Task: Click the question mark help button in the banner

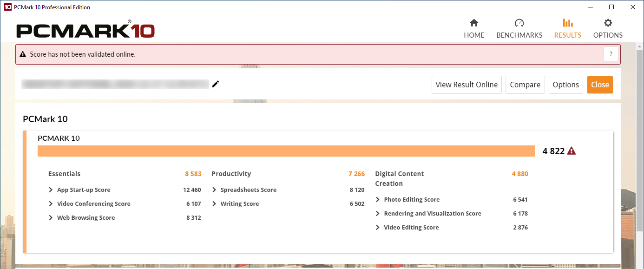Action: (x=611, y=54)
